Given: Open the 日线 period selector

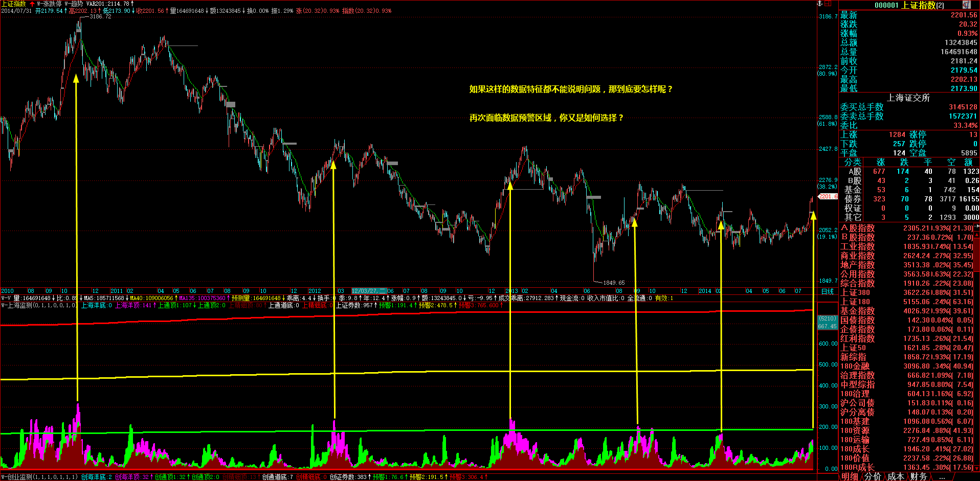Looking at the screenshot, I should 827,291.
